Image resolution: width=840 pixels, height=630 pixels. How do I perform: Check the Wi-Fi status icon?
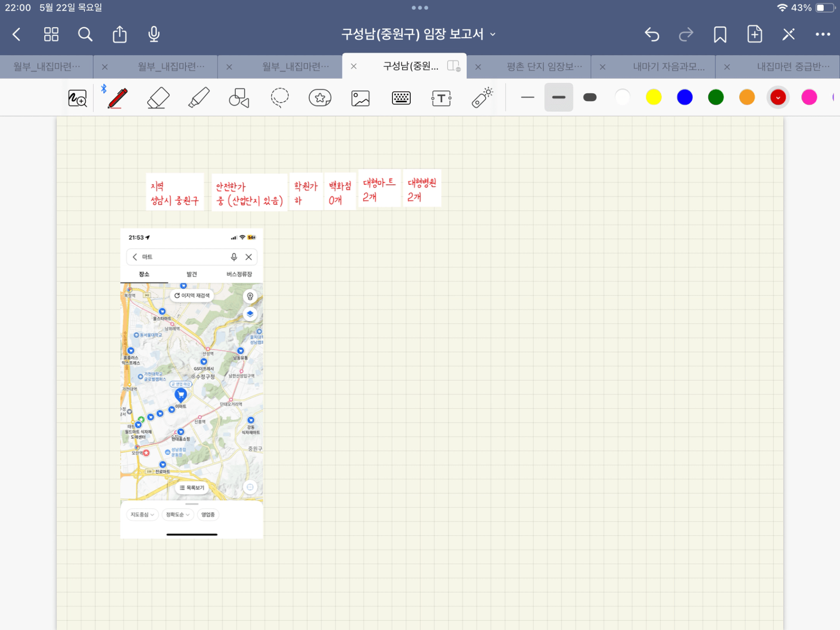(782, 8)
